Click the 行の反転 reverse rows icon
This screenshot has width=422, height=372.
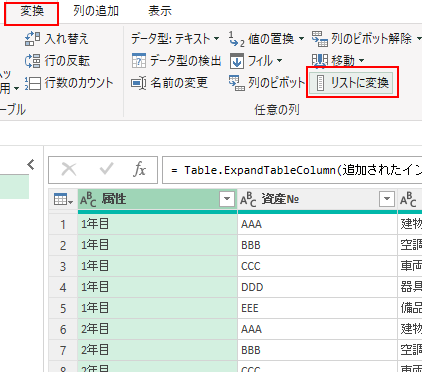point(33,61)
